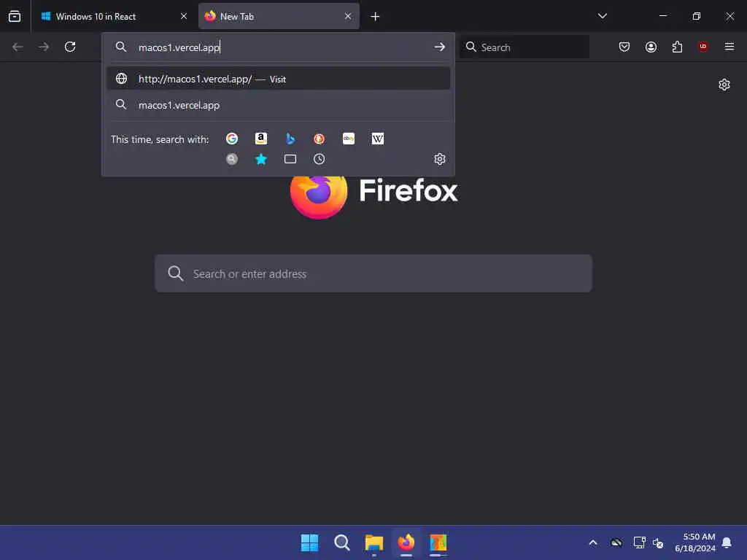Open uBlock Origin extension icon
The height and width of the screenshot is (560, 747).
click(x=703, y=47)
